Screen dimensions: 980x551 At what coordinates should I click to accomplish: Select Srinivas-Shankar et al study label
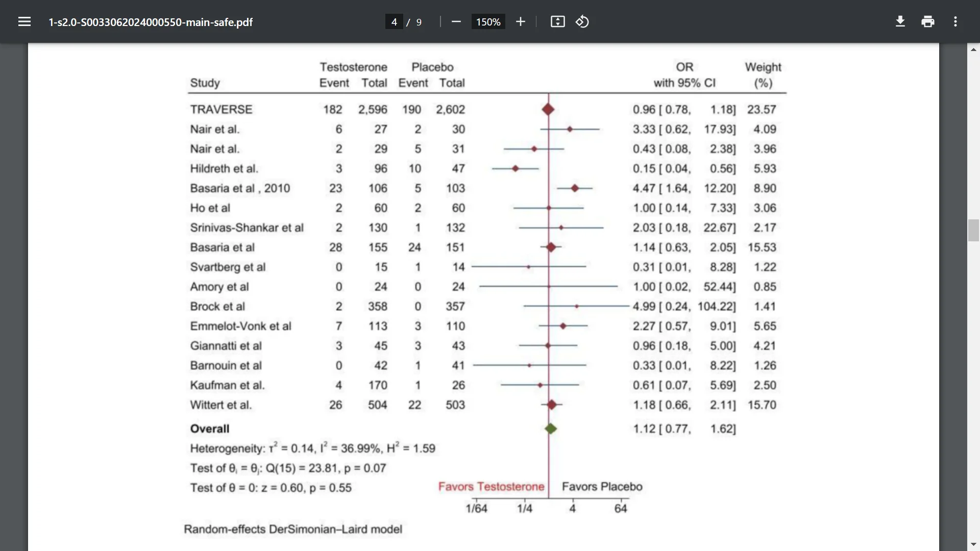pyautogui.click(x=247, y=228)
